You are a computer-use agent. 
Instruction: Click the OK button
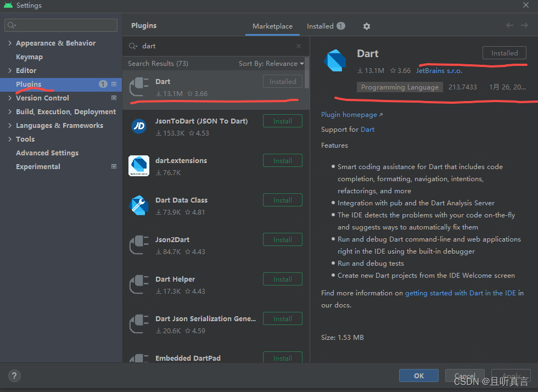coord(418,376)
